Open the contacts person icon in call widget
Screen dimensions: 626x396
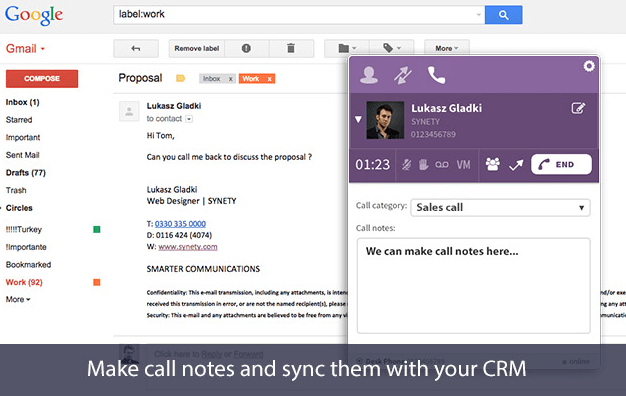368,75
